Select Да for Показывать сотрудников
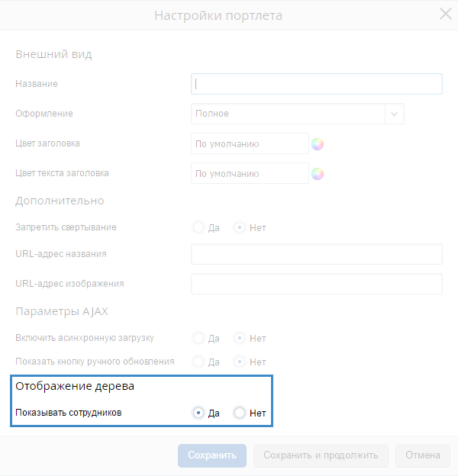The height and width of the screenshot is (476, 458). (198, 413)
